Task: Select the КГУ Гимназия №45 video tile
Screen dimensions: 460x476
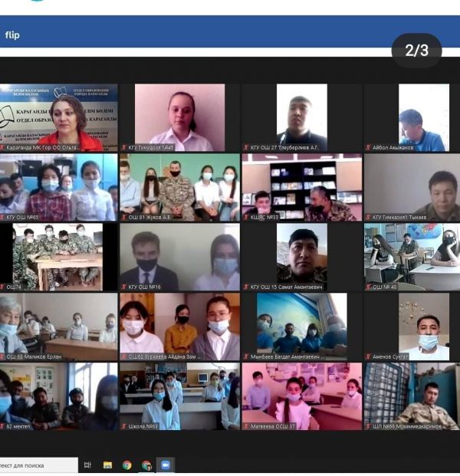Action: [179, 115]
